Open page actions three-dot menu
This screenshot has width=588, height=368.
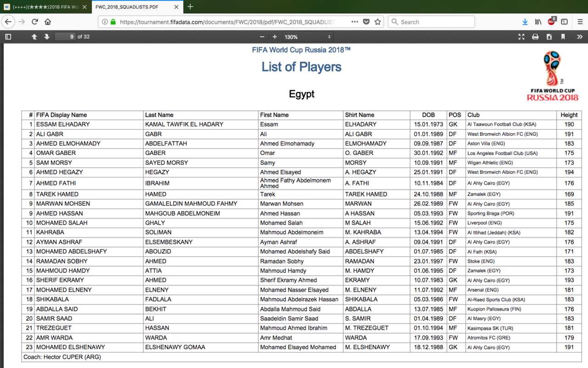tap(355, 22)
